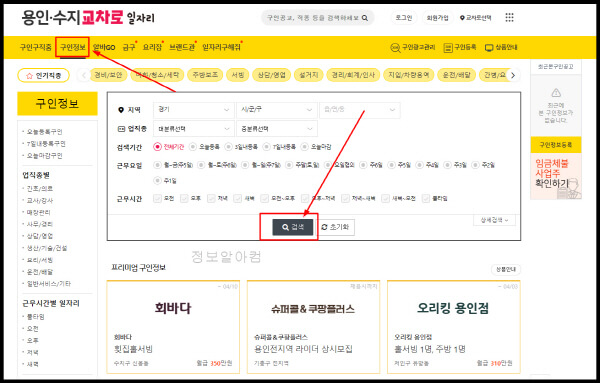The height and width of the screenshot is (383, 600).
Task: Open the 시/군/구 dropdown
Action: [x=277, y=110]
